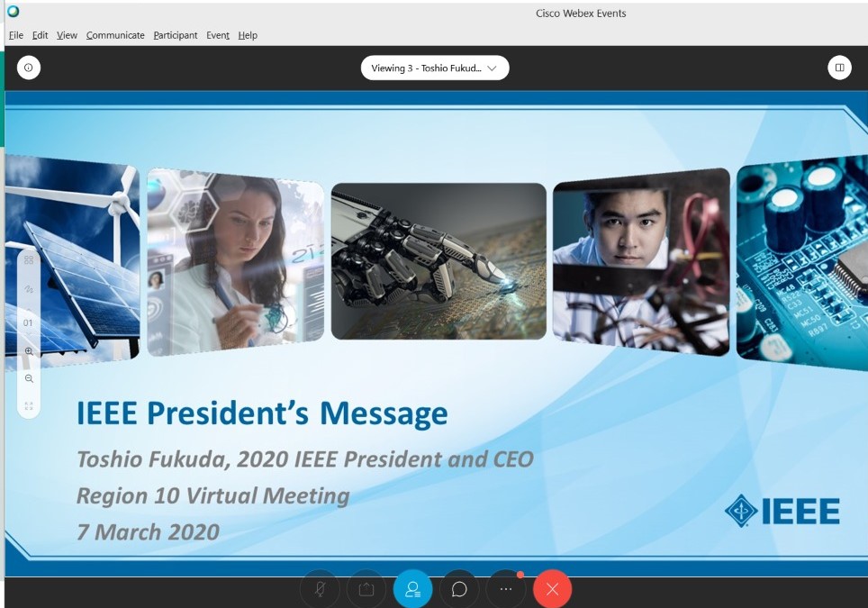Open the Edit menu
This screenshot has width=868, height=608.
point(40,35)
